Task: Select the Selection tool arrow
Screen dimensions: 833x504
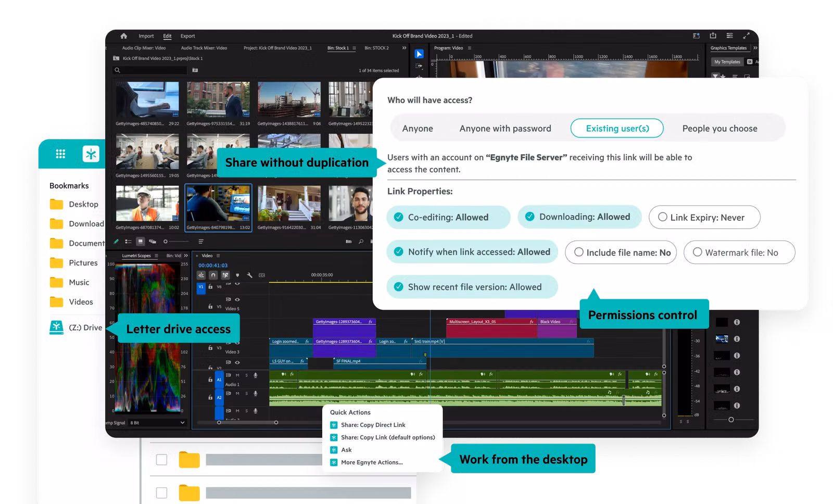Action: click(419, 54)
